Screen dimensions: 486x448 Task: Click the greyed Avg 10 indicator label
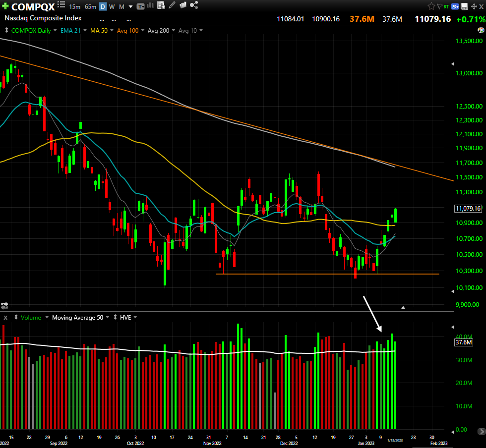point(187,30)
